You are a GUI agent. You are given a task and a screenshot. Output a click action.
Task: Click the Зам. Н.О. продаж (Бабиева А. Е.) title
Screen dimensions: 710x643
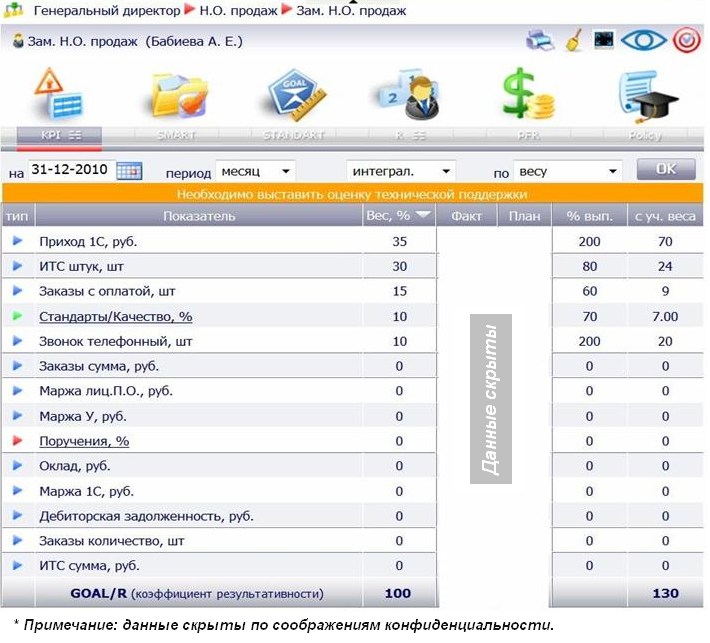click(135, 41)
